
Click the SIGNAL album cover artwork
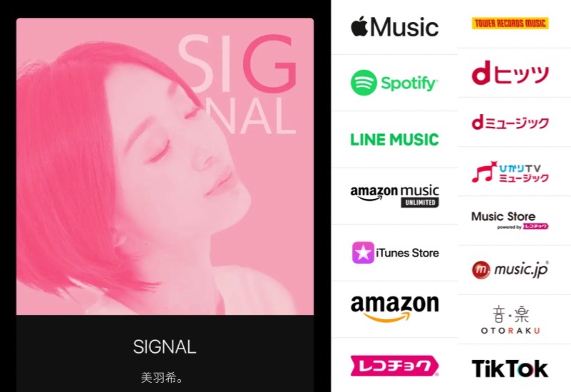click(165, 166)
